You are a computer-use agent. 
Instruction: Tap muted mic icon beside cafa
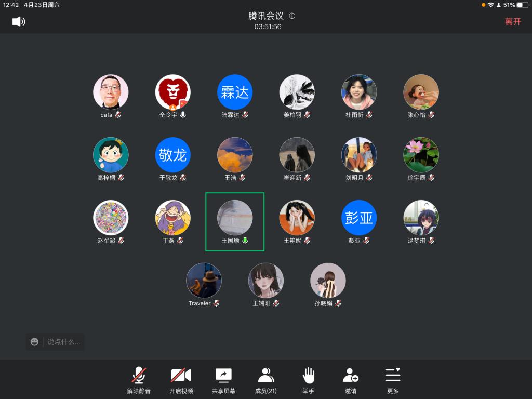(118, 115)
